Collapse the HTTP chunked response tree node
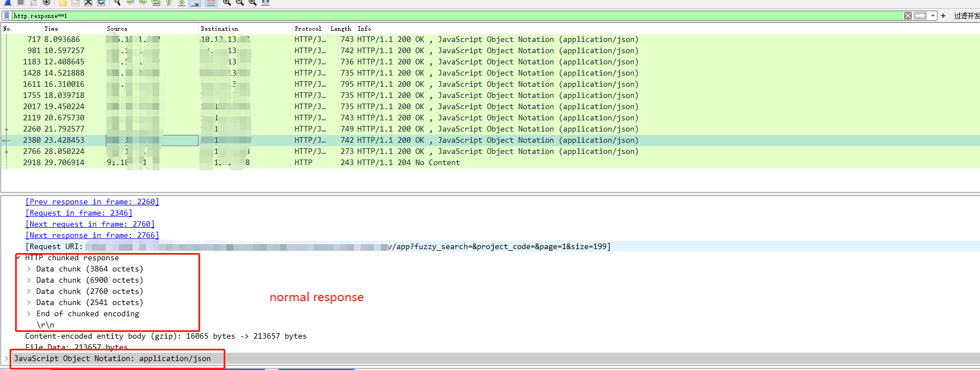The height and width of the screenshot is (370, 980). 18,257
